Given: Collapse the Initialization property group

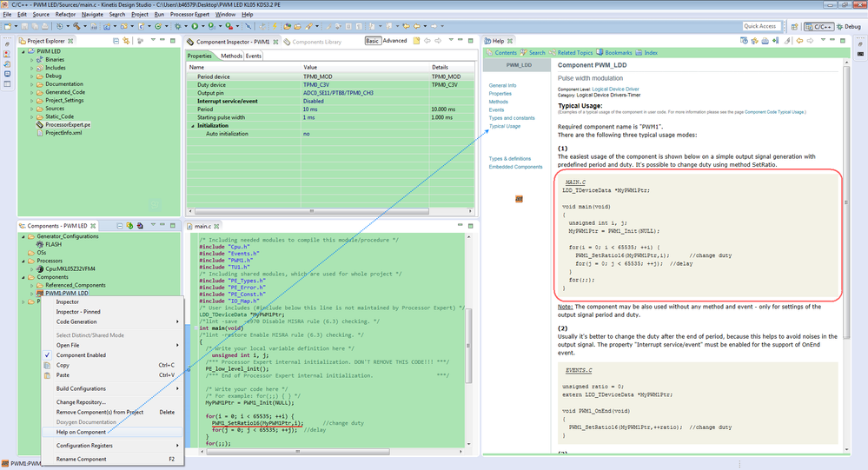Looking at the screenshot, I should 193,126.
